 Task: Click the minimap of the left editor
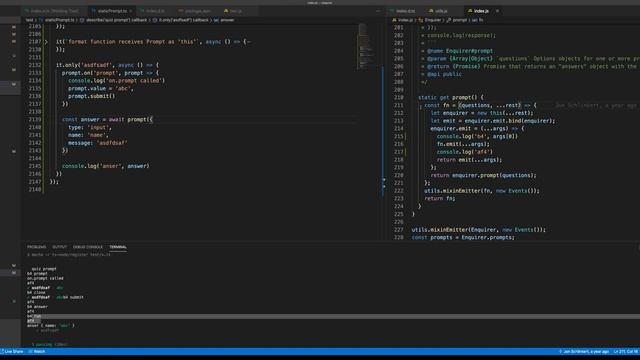tap(366, 46)
